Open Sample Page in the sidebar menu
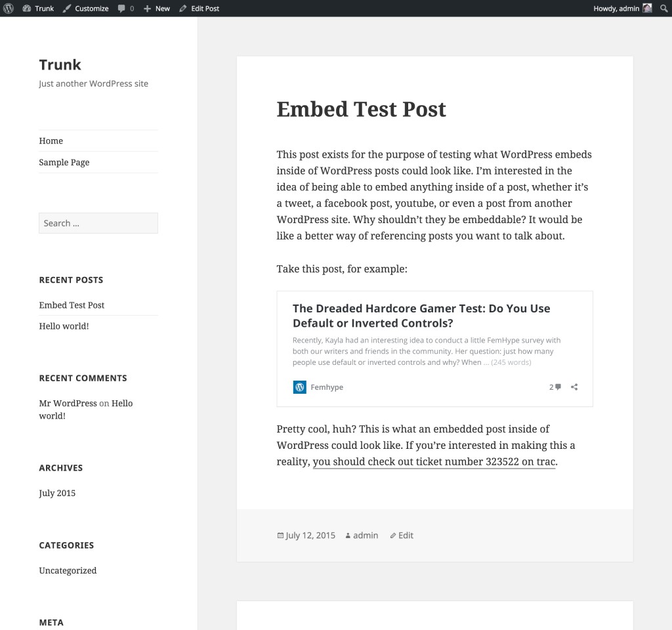 click(64, 163)
